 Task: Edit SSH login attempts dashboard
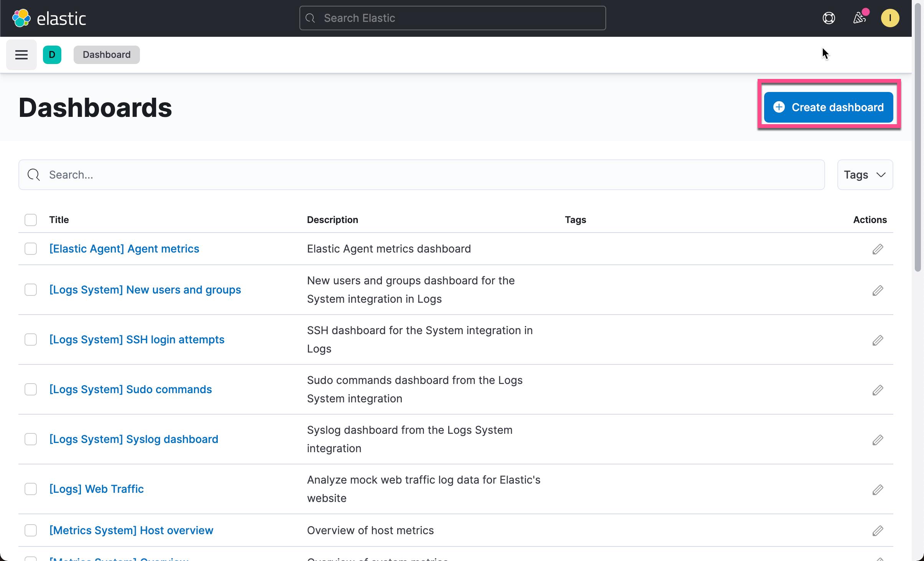click(878, 340)
